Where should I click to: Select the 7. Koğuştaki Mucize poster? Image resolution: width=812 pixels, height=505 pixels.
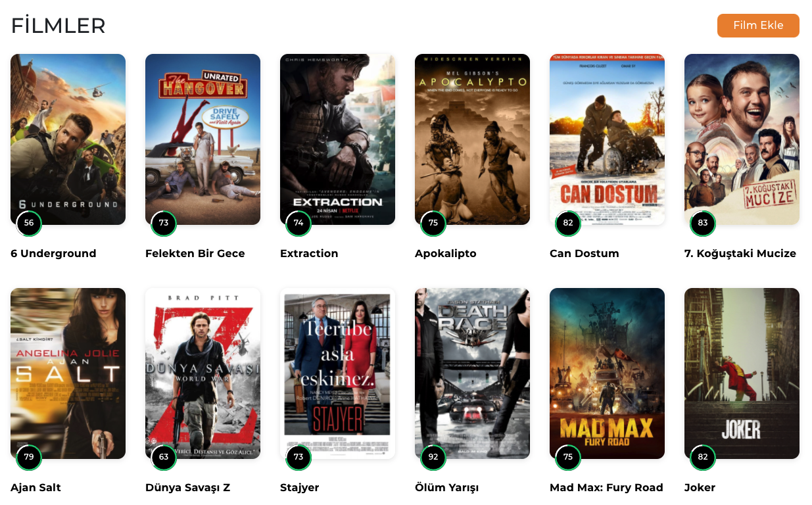pos(742,139)
